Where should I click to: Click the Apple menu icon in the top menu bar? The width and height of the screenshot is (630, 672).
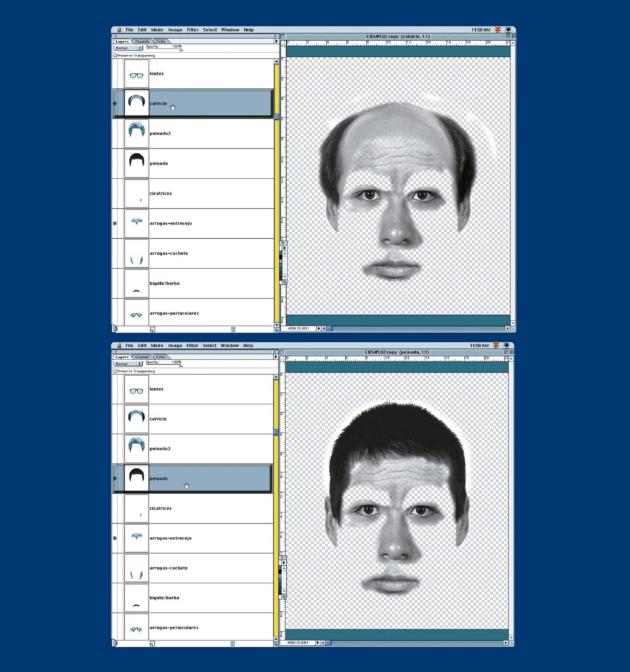pyautogui.click(x=117, y=30)
